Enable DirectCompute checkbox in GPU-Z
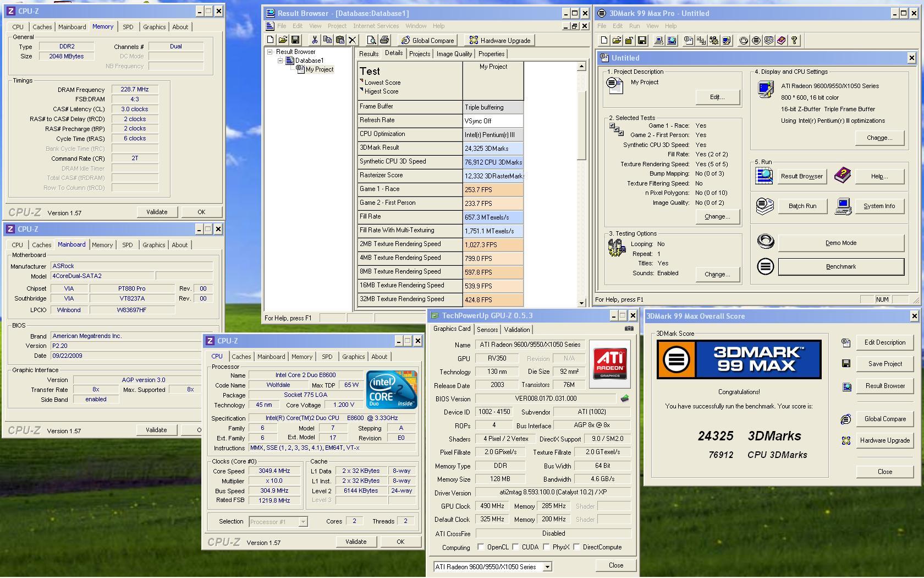The width and height of the screenshot is (924, 578). (x=576, y=547)
